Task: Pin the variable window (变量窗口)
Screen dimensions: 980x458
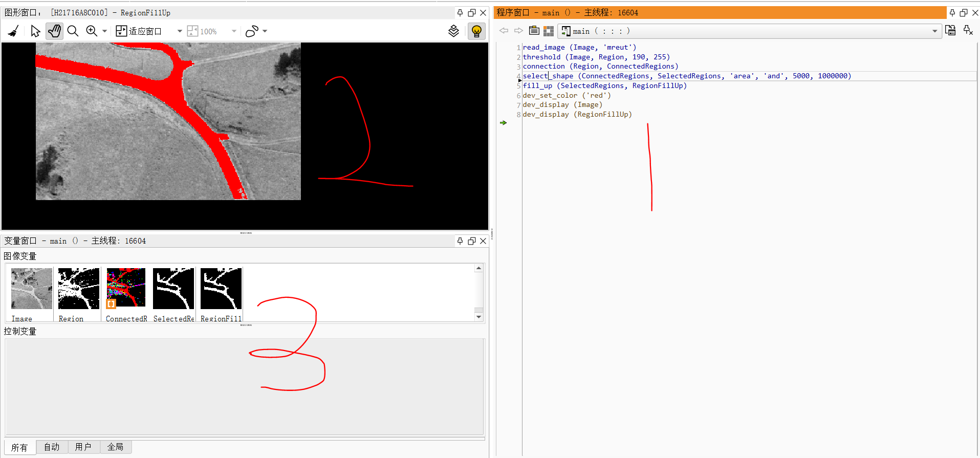Action: [460, 241]
